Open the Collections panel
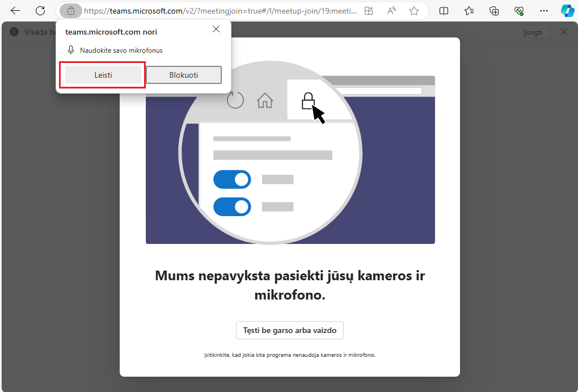The height and width of the screenshot is (392, 578). 494,11
